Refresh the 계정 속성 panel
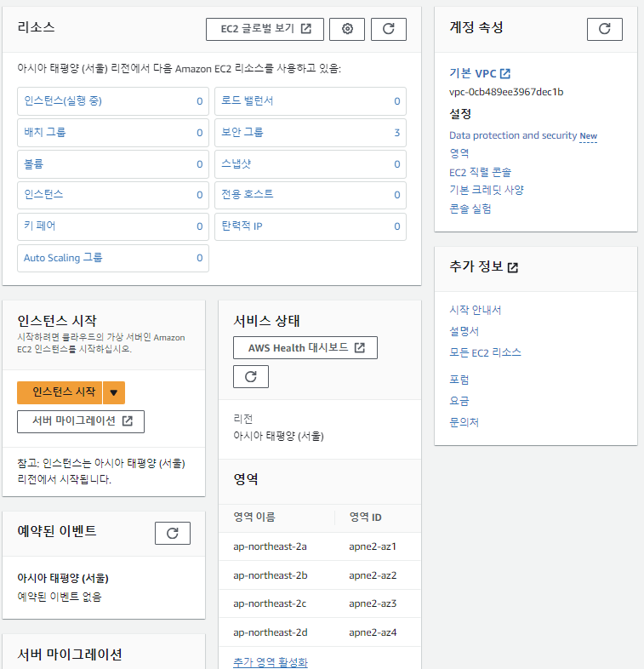 coord(604,29)
